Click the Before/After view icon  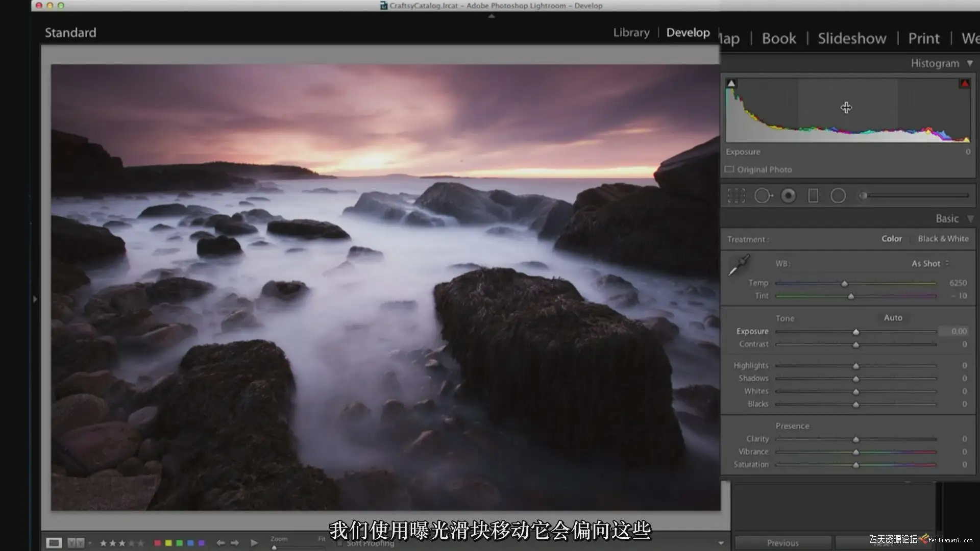tap(76, 543)
